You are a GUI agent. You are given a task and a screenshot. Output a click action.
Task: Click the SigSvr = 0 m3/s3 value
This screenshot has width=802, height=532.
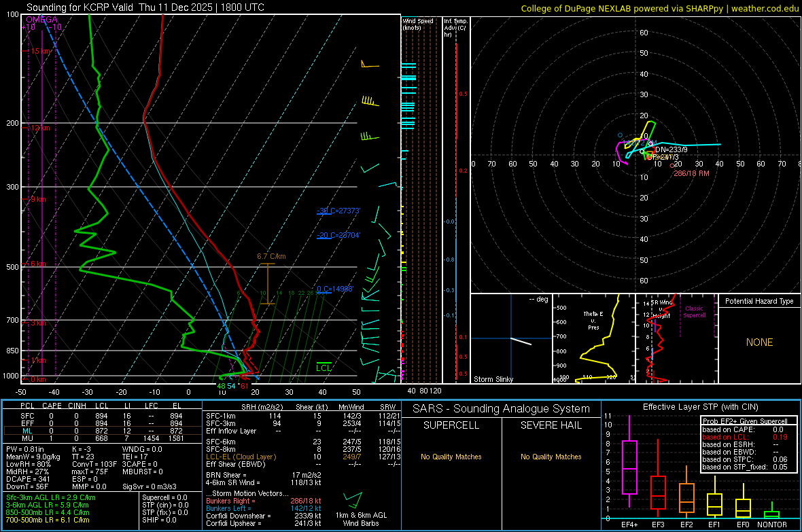tap(150, 486)
